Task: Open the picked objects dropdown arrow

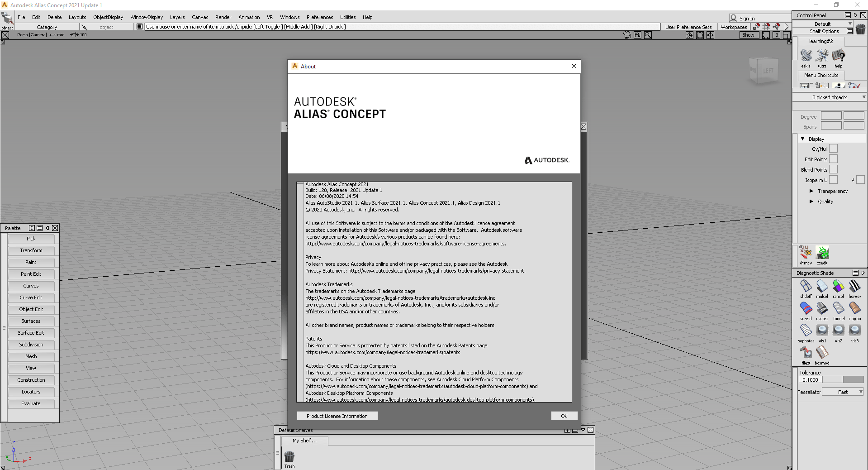Action: point(863,97)
